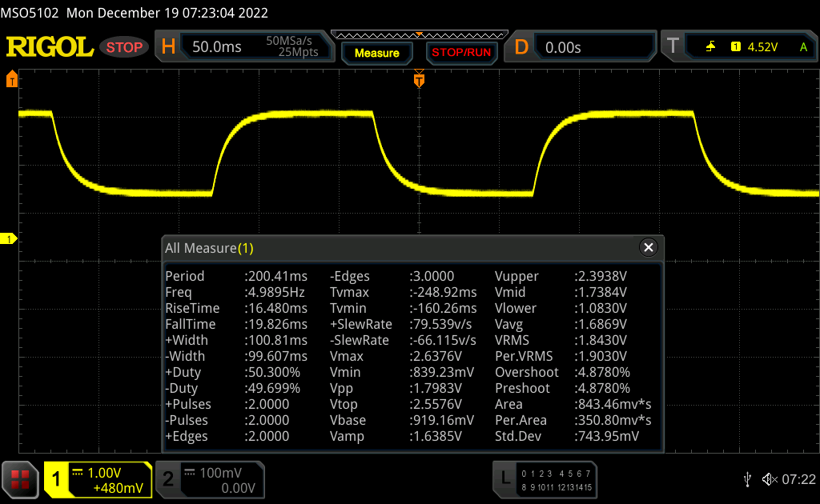Open the 50.0ms horizontal timebase setting

217,47
